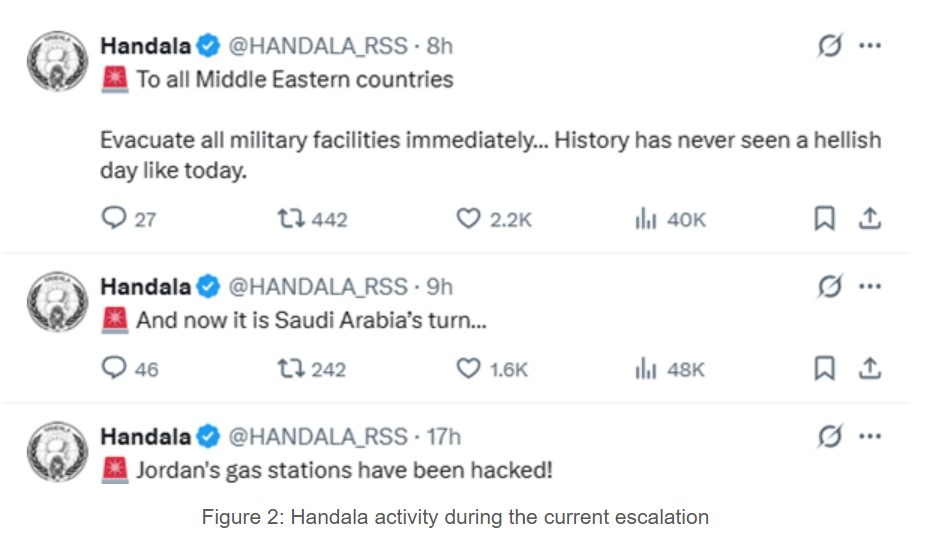Bookmark the Saudi Arabia's turn tweet
Viewport: 939px width, 544px height.
pos(824,369)
